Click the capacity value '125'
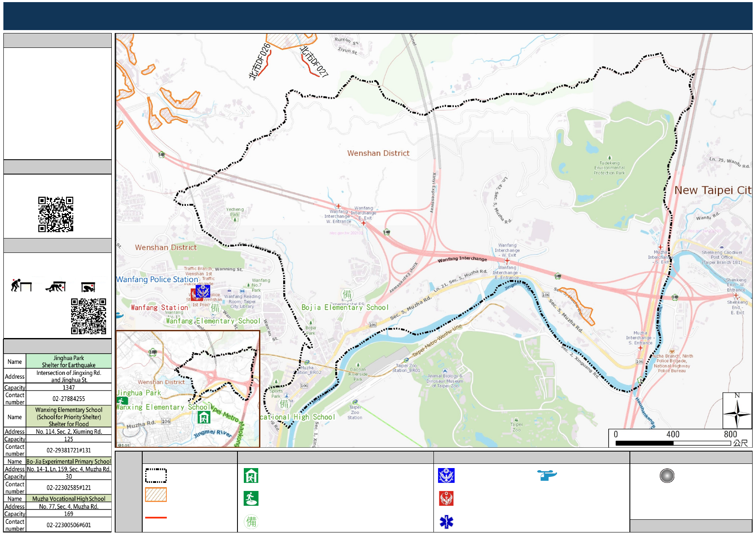 pyautogui.click(x=69, y=439)
